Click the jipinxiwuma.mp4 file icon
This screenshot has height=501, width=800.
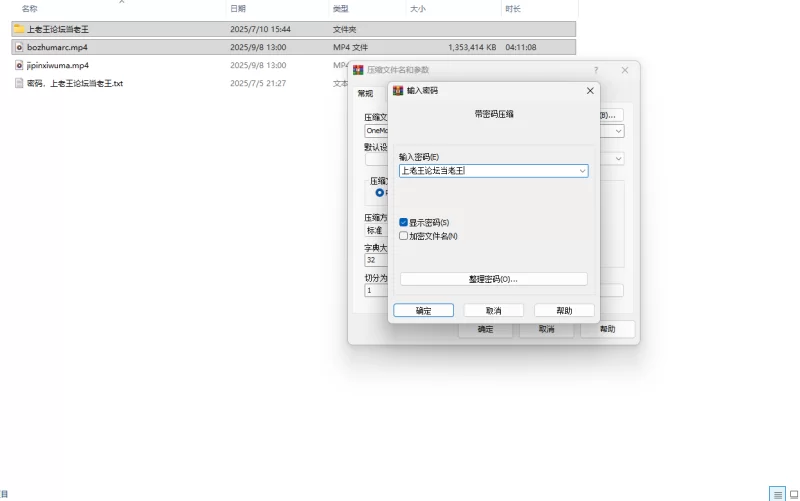coord(19,65)
